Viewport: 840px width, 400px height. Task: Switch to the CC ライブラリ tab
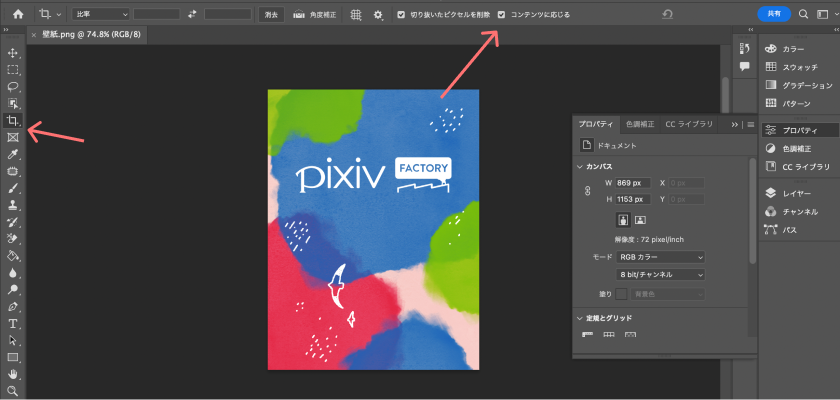(689, 124)
